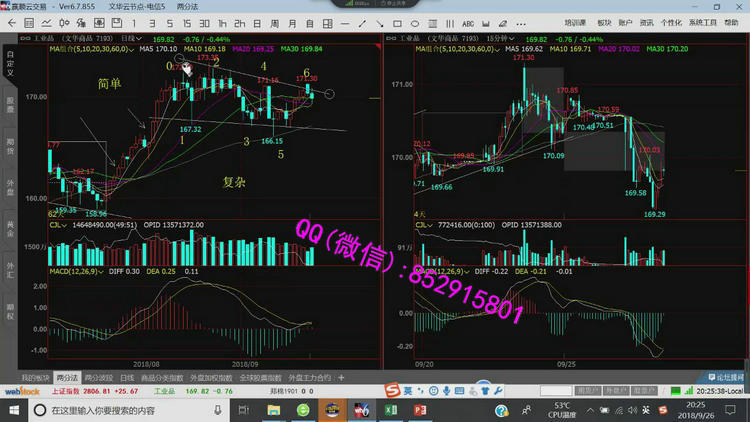Screen dimensions: 750x422
Task: Click the Windows Start button
Action: (x=10, y=410)
